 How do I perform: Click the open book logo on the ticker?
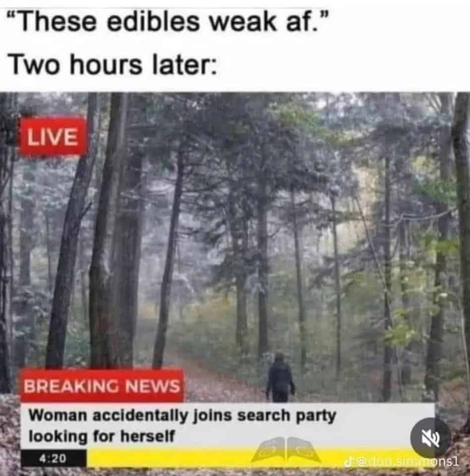286,450
